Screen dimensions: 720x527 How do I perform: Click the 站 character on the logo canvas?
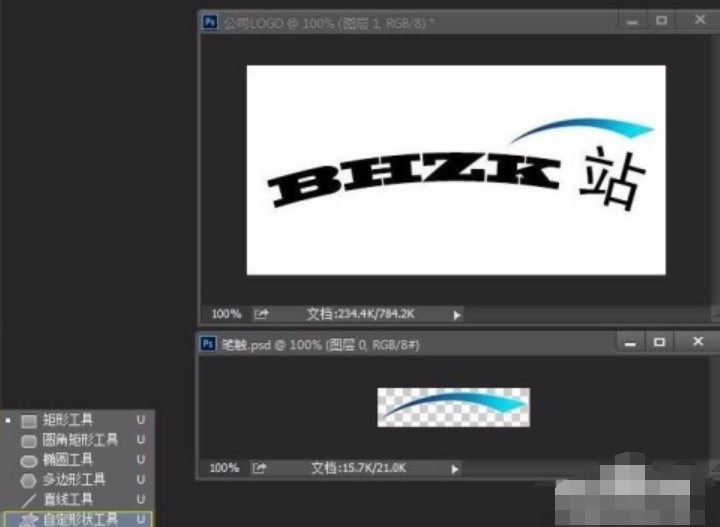[x=612, y=179]
